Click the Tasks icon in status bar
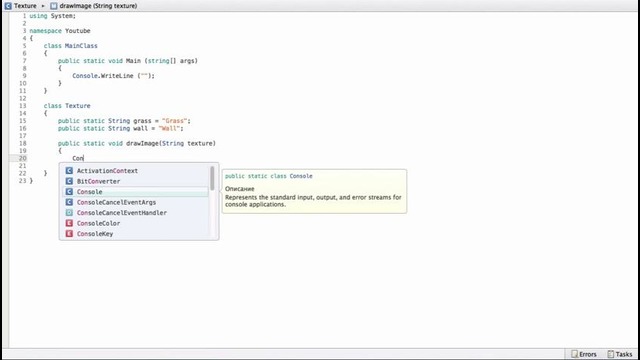This screenshot has height=360, width=640. tap(611, 354)
